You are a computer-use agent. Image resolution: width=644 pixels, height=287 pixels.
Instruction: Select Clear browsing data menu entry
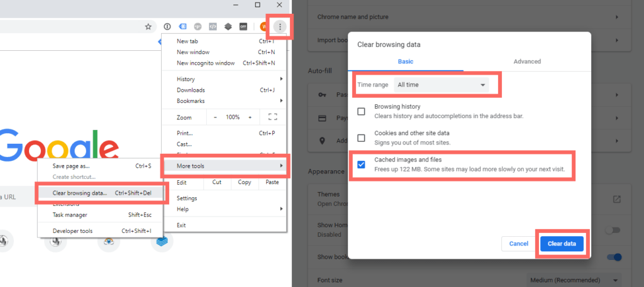[x=80, y=193]
